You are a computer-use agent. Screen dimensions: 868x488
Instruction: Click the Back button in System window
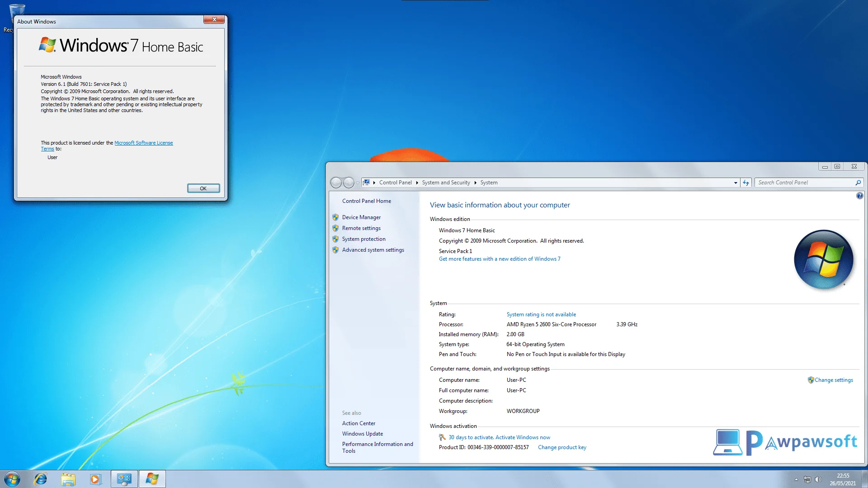336,183
